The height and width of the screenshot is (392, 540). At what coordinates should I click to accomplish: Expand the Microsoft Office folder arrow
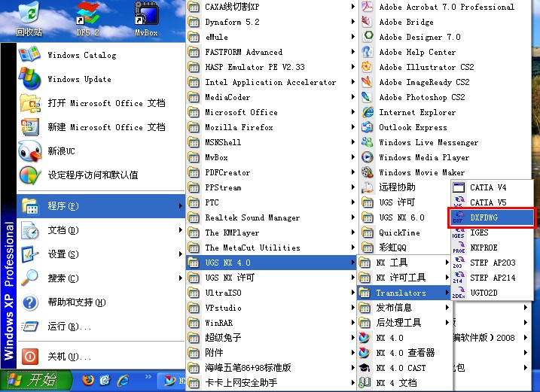tap(352, 112)
